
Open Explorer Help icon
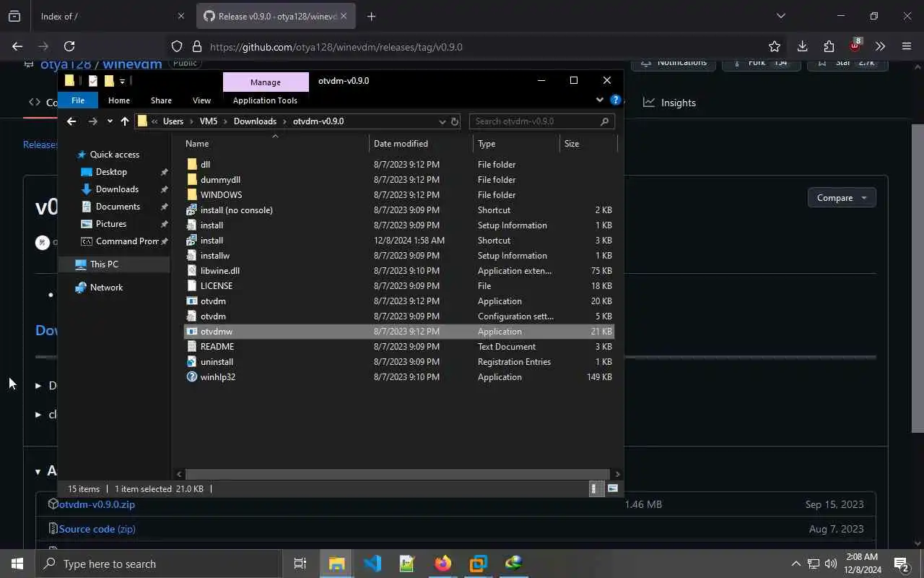(x=615, y=100)
